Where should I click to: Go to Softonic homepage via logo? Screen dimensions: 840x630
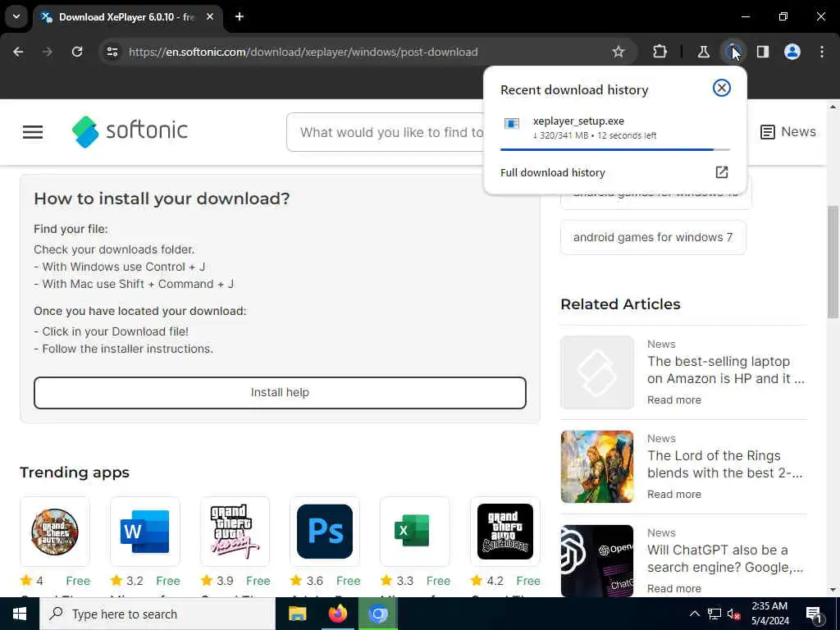(130, 131)
